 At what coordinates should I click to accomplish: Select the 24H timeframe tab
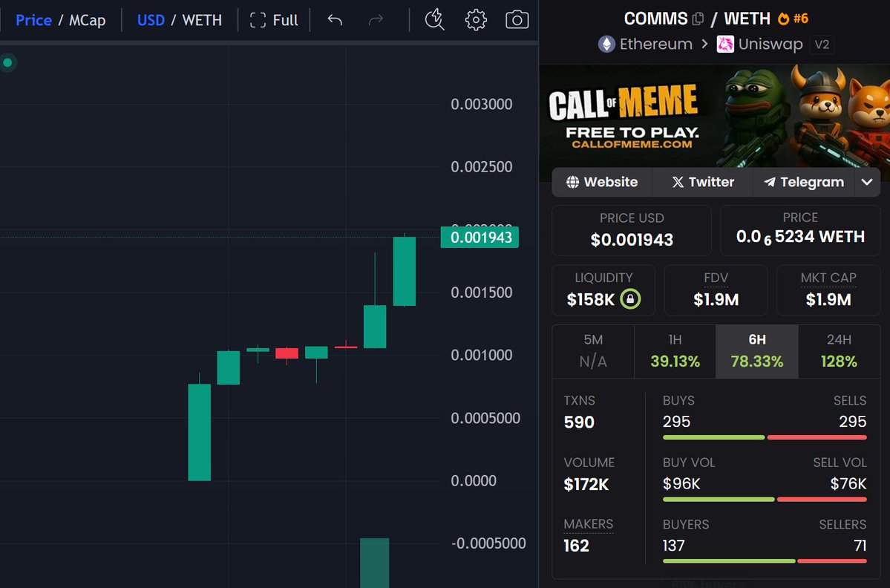coord(839,351)
